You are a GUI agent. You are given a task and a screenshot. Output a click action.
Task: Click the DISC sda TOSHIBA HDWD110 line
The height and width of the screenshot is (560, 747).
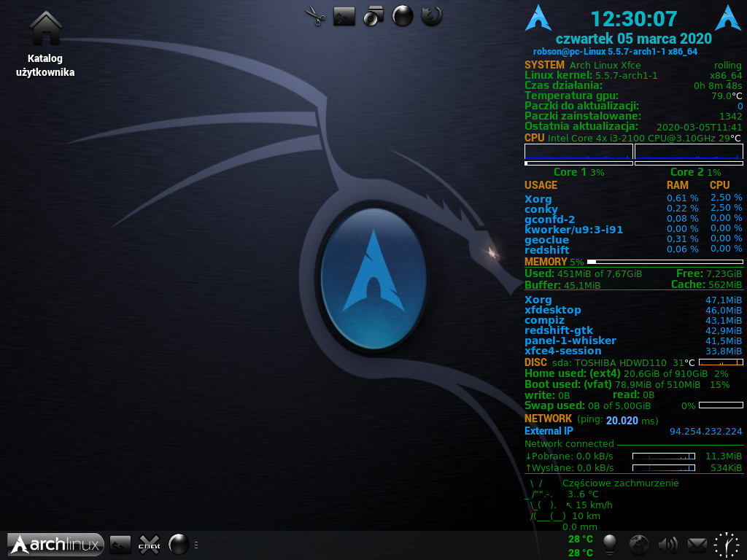pyautogui.click(x=634, y=362)
